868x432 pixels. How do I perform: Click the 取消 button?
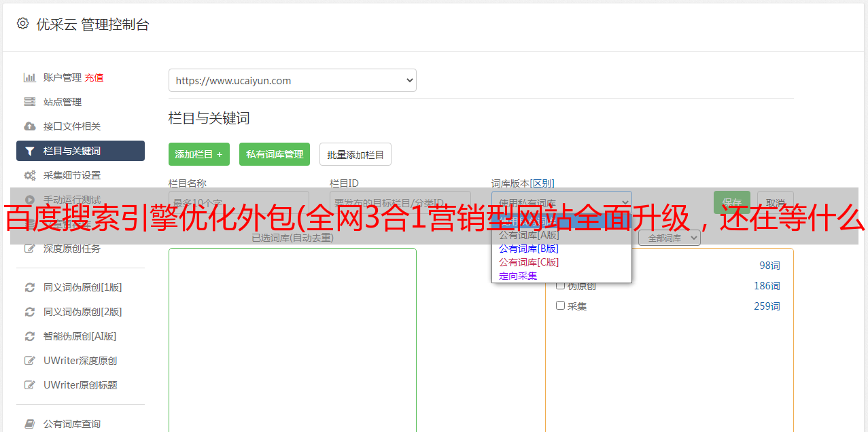click(x=776, y=202)
